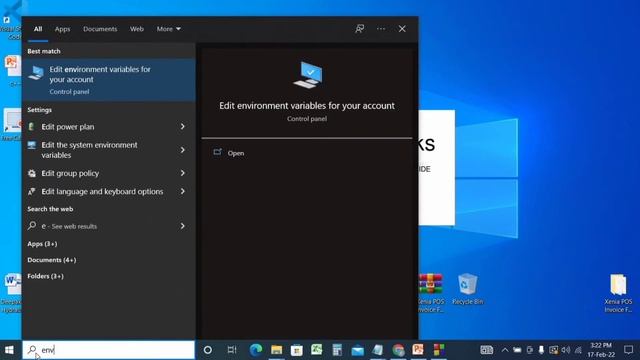Expand Edit the system environment variables arrow
The image size is (640, 360).
tap(183, 150)
